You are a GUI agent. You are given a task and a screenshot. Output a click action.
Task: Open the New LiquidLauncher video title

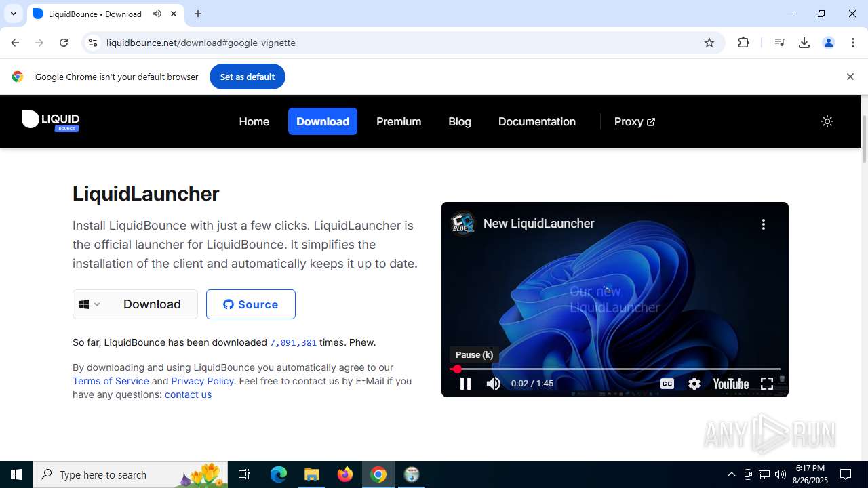tap(539, 224)
